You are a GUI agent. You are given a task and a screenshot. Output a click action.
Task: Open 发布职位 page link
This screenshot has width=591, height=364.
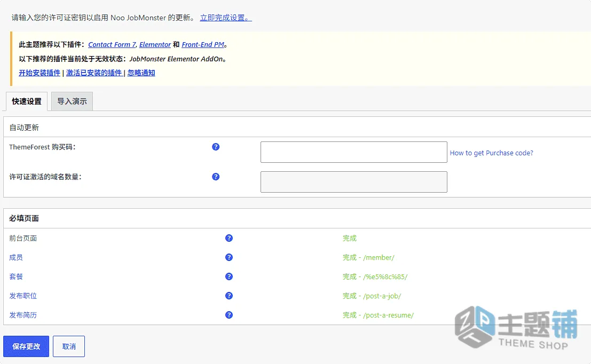(x=23, y=296)
